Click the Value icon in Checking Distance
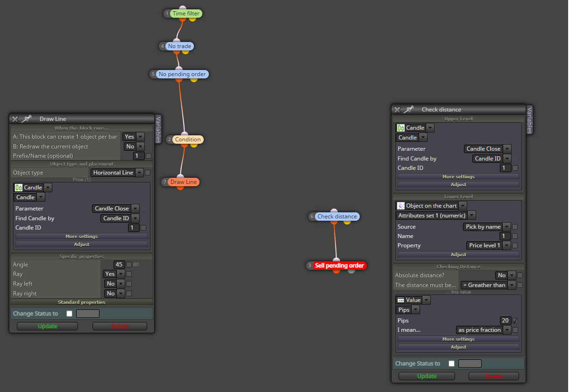This screenshot has height=392, width=570. 400,300
